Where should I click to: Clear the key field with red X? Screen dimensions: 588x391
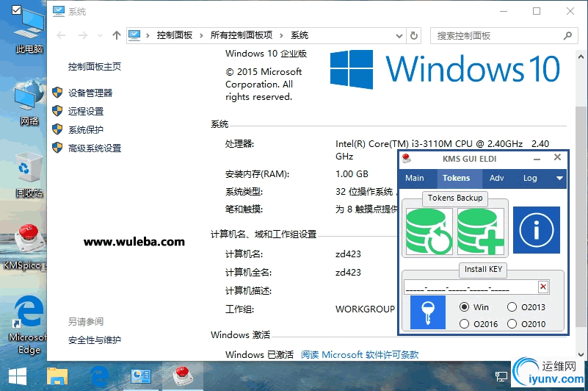(543, 287)
